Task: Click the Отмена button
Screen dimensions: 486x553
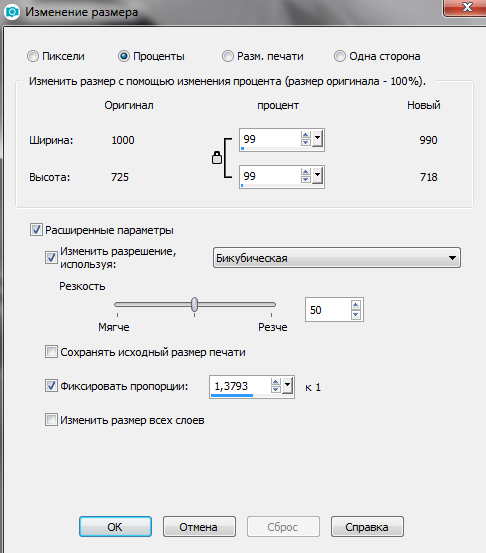Action: coord(199,527)
